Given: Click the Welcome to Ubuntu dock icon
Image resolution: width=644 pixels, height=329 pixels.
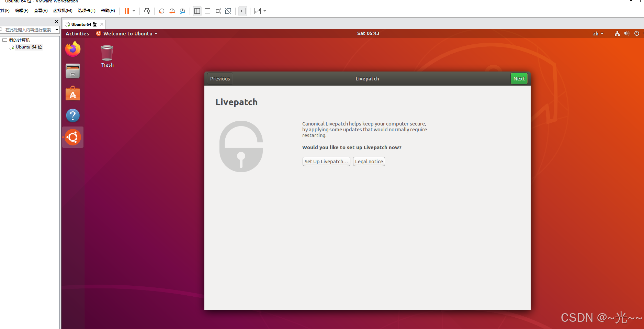Looking at the screenshot, I should pos(73,137).
